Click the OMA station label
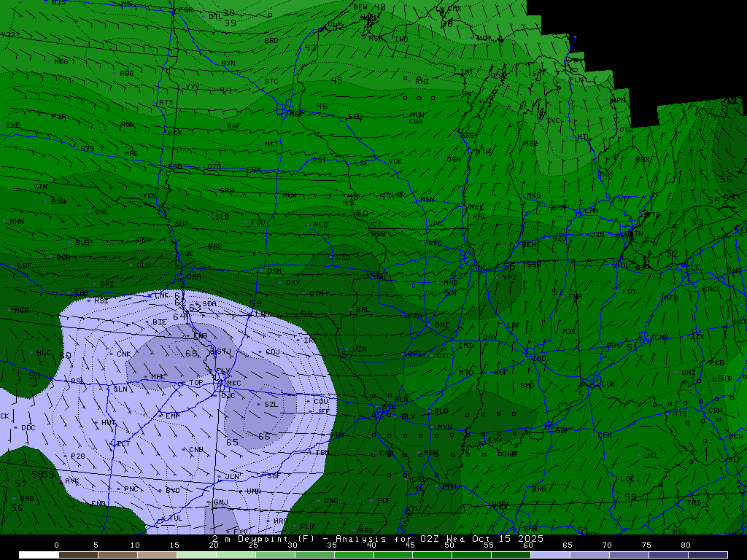This screenshot has width=747, height=560. [194, 277]
